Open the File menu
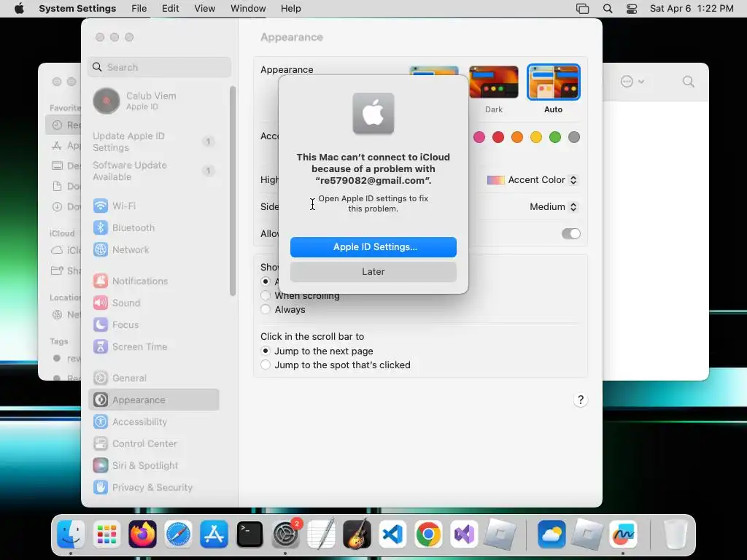Image resolution: width=747 pixels, height=560 pixels. point(139,9)
